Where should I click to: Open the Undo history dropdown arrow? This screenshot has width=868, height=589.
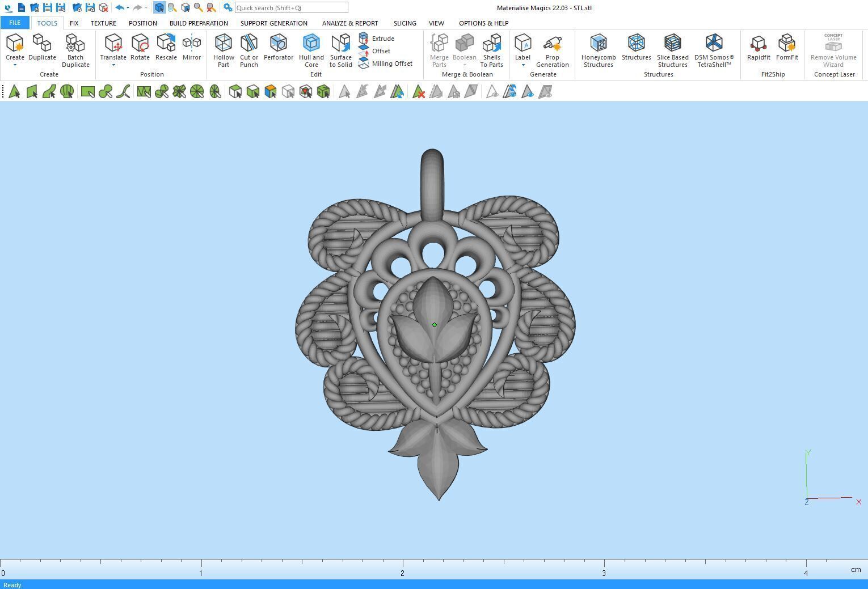(128, 8)
